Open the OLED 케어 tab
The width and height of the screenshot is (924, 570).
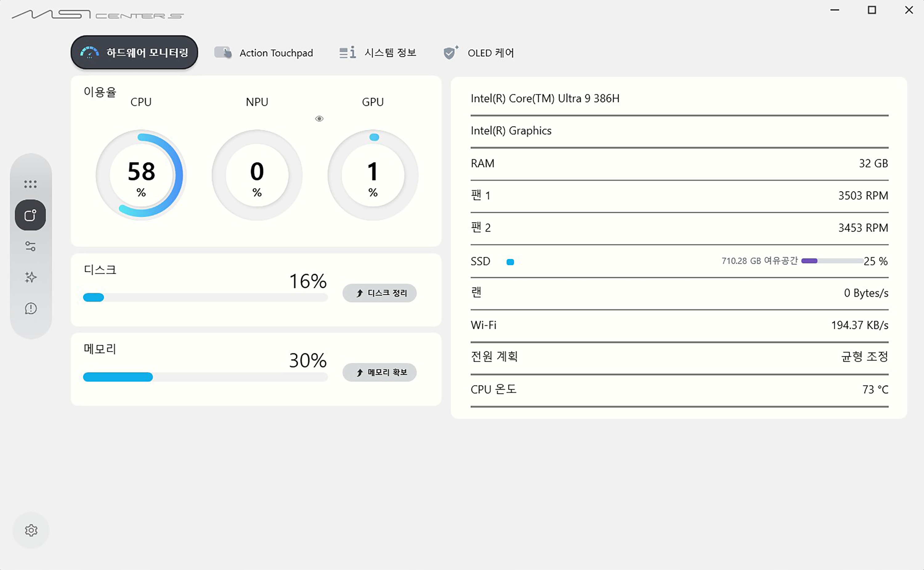[479, 53]
